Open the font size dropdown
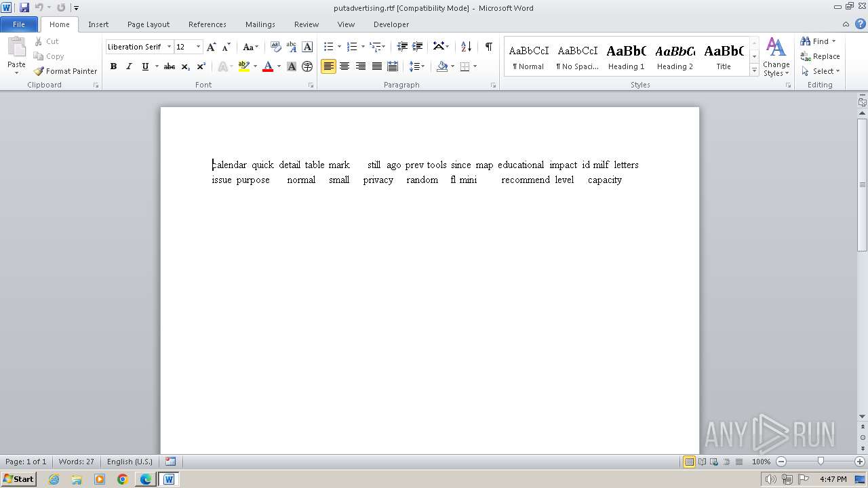The height and width of the screenshot is (488, 868). [198, 47]
